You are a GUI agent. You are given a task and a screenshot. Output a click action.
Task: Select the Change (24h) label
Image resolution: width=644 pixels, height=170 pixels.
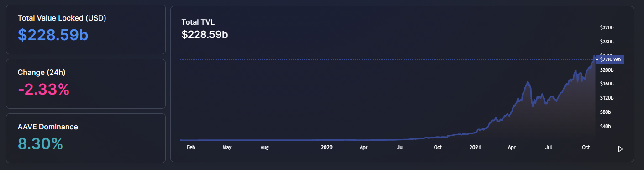[42, 72]
